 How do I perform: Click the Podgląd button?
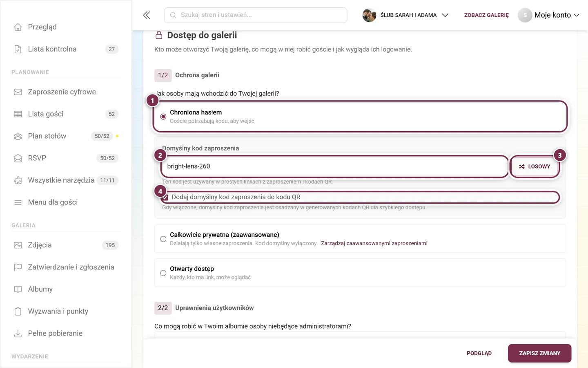pyautogui.click(x=479, y=353)
